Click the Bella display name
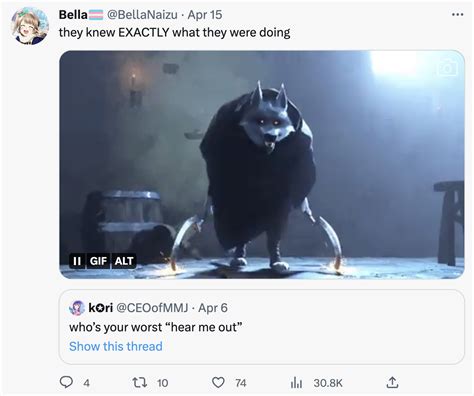 tap(73, 15)
